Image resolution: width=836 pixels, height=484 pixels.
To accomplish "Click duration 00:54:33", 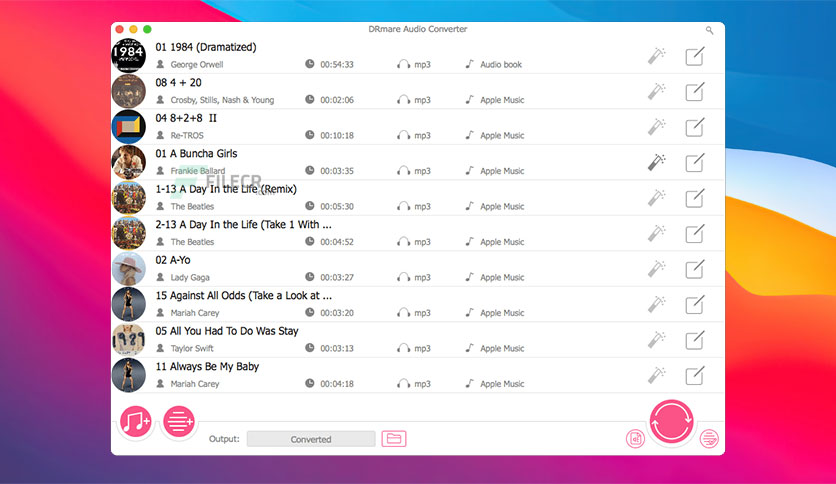I will [337, 64].
